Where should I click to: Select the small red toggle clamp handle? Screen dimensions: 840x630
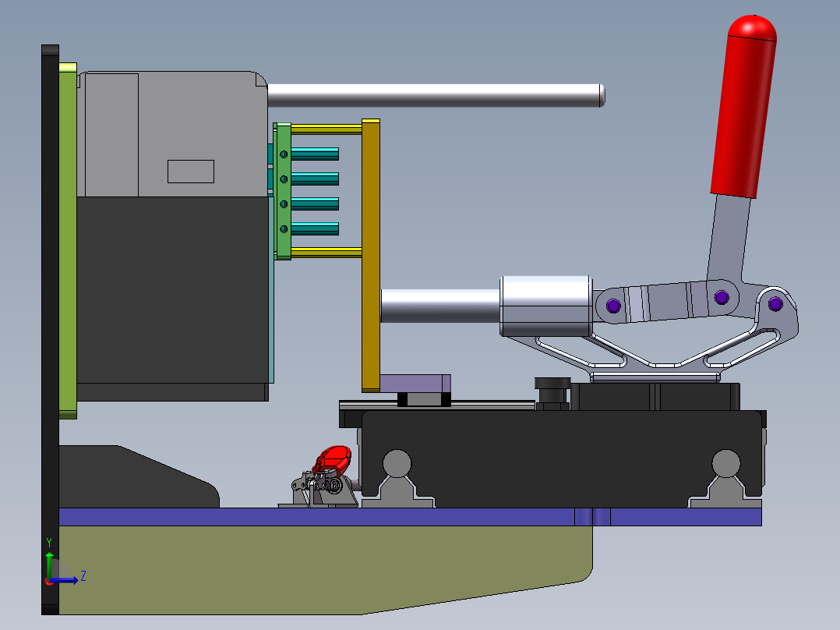tap(333, 460)
